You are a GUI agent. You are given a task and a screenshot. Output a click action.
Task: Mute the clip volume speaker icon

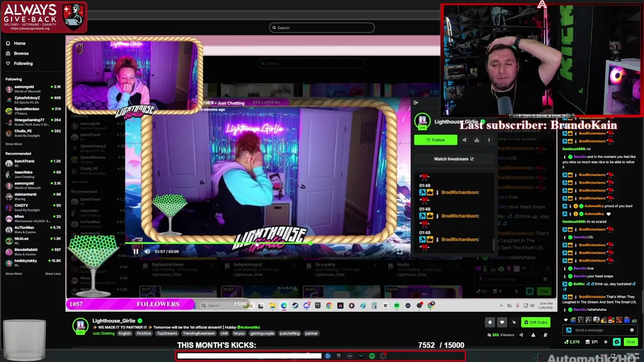[147, 251]
